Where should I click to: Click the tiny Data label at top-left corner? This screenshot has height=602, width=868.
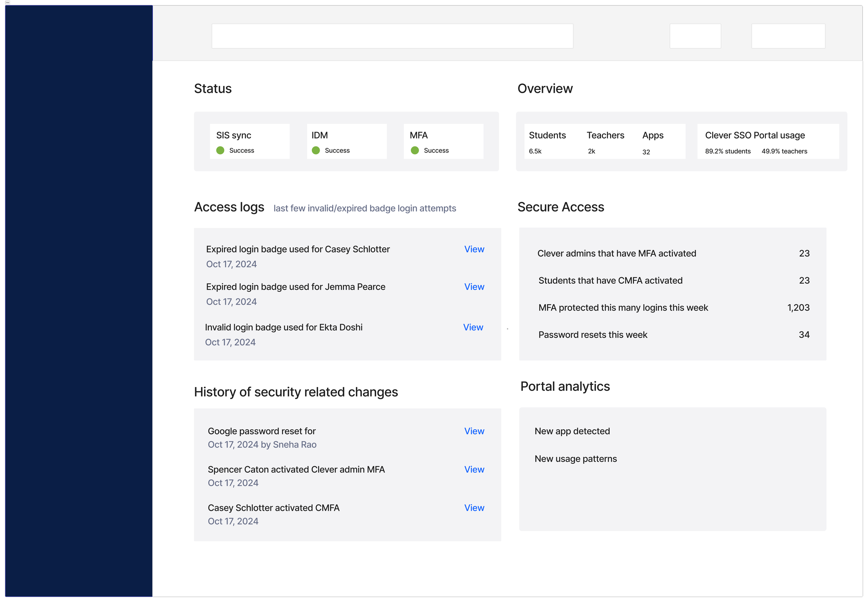tap(8, 3)
